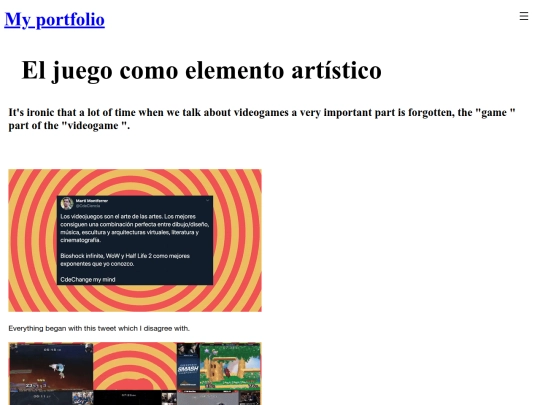540x405 pixels.
Task: Open the Smash gameplay collage image
Action: (x=135, y=373)
